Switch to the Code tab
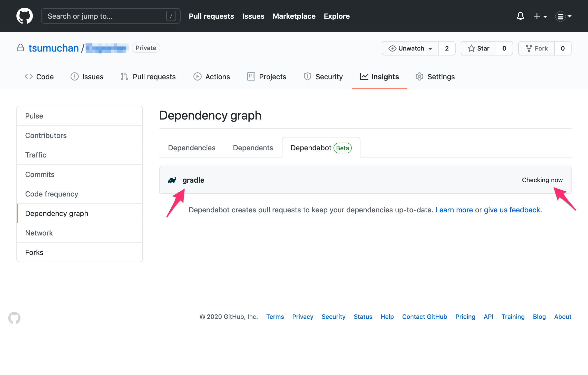The width and height of the screenshot is (588, 375). (x=39, y=76)
